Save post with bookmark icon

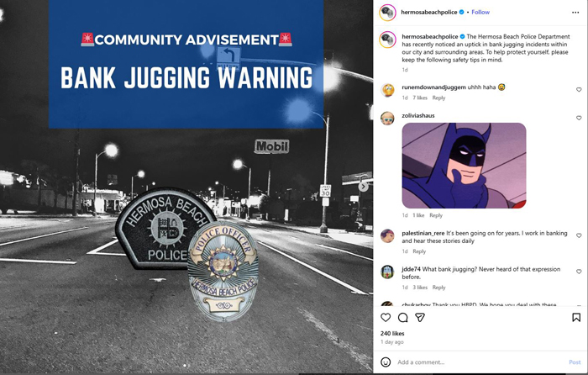(576, 318)
